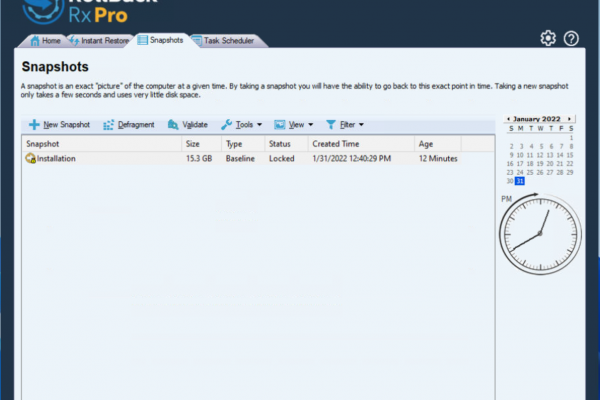Viewport: 600px width, 400px height.
Task: Sort by the Age column header
Action: pyautogui.click(x=438, y=144)
